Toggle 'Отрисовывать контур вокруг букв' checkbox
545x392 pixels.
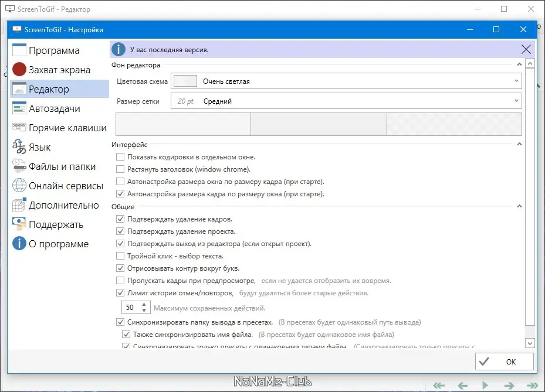coord(120,268)
